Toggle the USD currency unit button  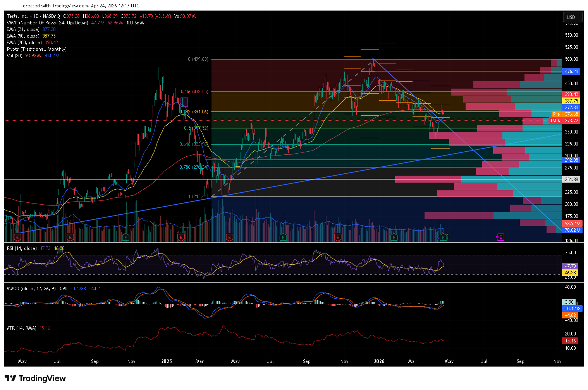pos(573,17)
